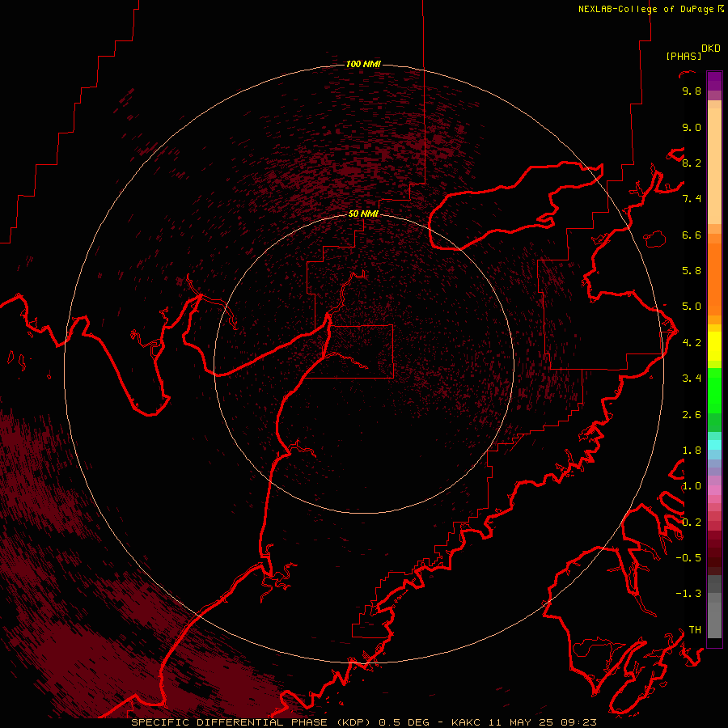Image resolution: width=728 pixels, height=728 pixels.
Task: Pick the pink band of the color scale
Action: pyautogui.click(x=714, y=490)
